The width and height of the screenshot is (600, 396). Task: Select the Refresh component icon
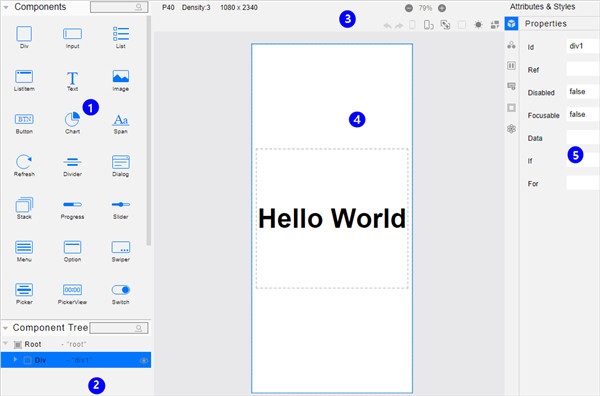pyautogui.click(x=24, y=161)
